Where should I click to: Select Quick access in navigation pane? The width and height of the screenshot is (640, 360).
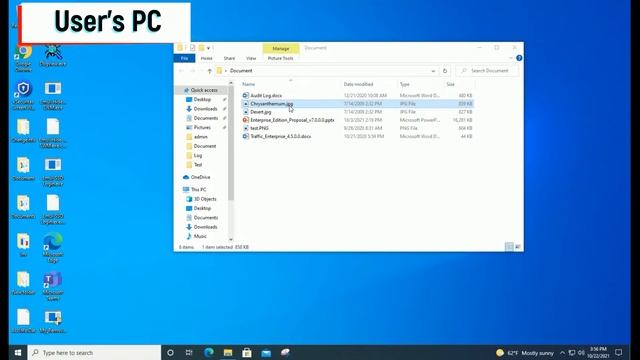click(204, 90)
